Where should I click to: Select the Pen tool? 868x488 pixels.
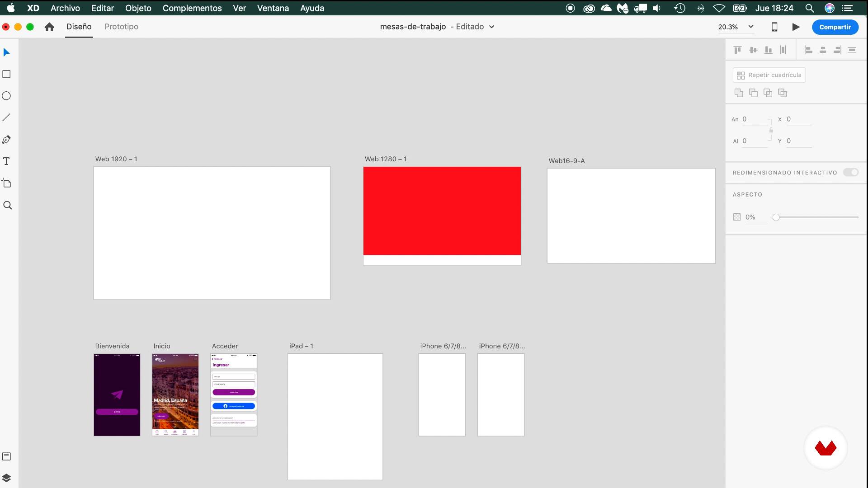[x=7, y=140]
